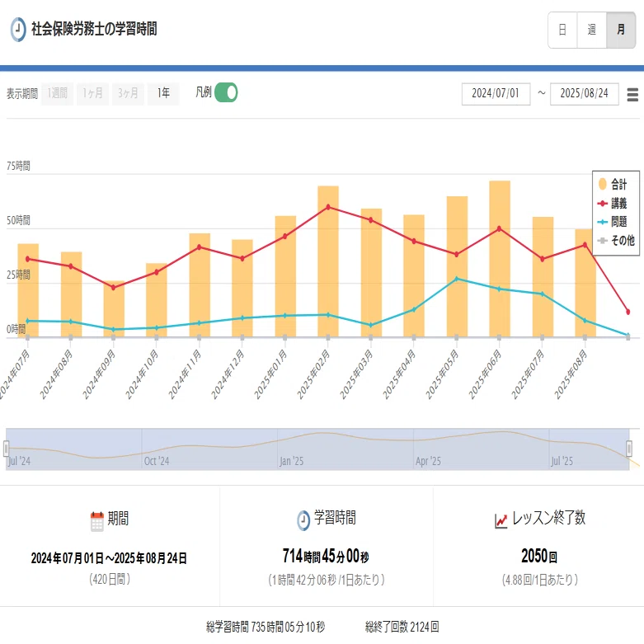Click the navigator at Jan '25
The height and width of the screenshot is (644, 644).
292,461
